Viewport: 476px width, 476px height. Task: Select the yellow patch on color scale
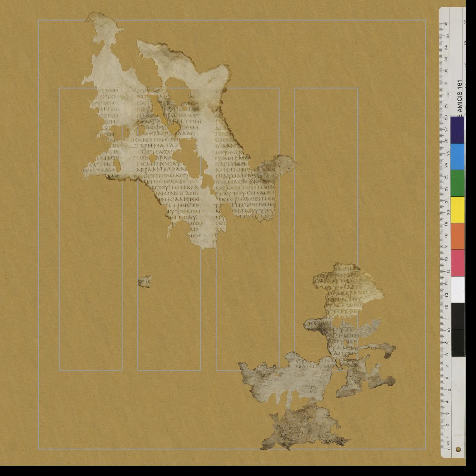coord(457,209)
